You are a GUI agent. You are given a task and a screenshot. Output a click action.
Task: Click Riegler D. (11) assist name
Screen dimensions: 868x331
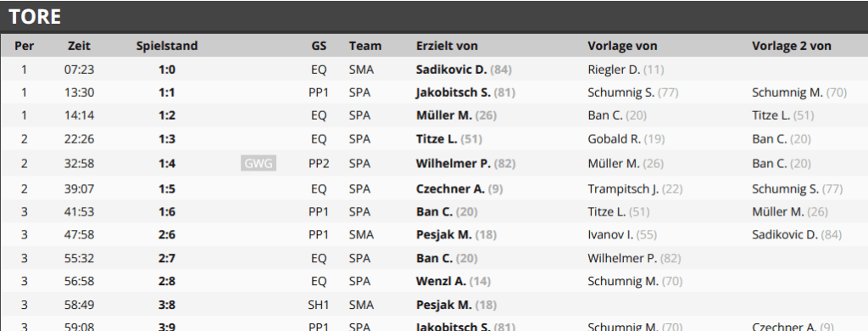tap(626, 70)
